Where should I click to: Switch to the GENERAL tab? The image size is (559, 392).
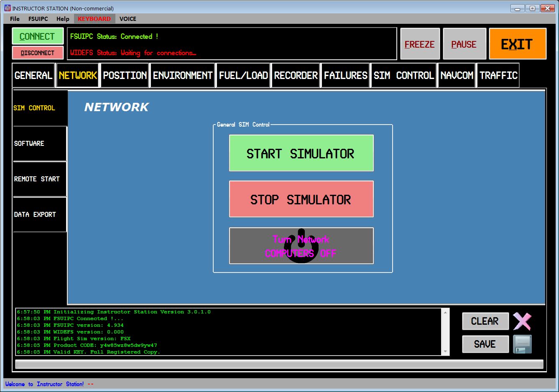point(33,75)
